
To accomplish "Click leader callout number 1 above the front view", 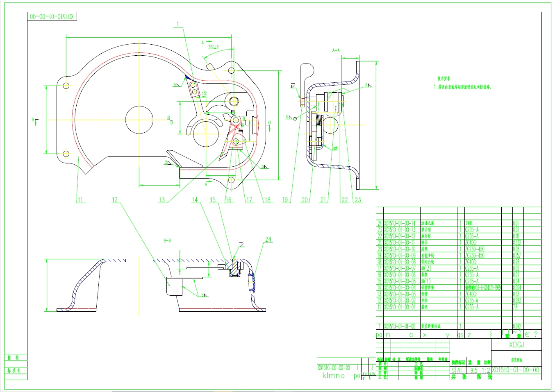I will (x=178, y=24).
